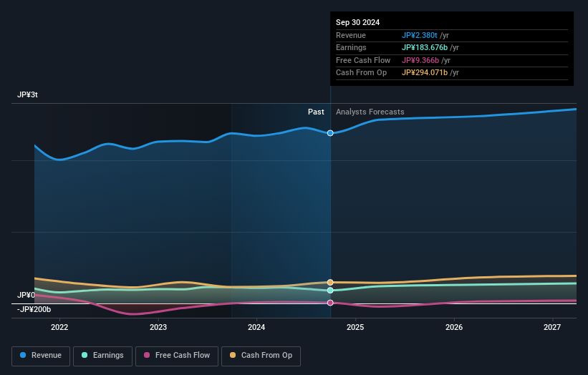Click the pink Free Cash Flow data point
This screenshot has width=588, height=375.
tap(330, 303)
